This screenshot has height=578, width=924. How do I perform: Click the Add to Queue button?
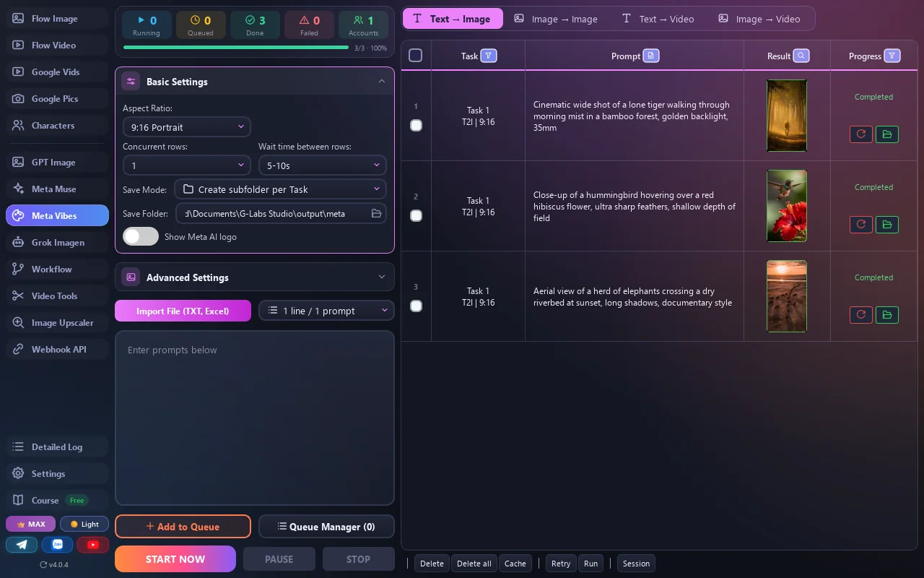pyautogui.click(x=183, y=526)
